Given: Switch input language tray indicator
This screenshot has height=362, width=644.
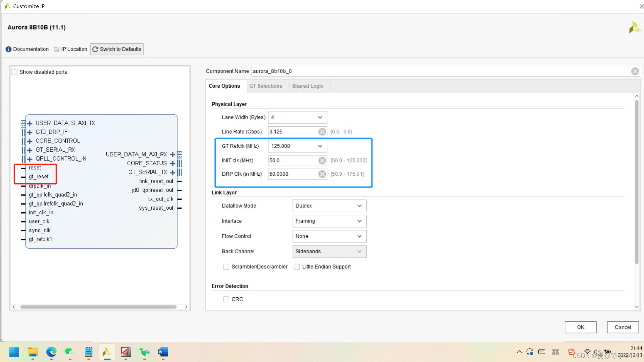Looking at the screenshot, I should click(x=555, y=352).
